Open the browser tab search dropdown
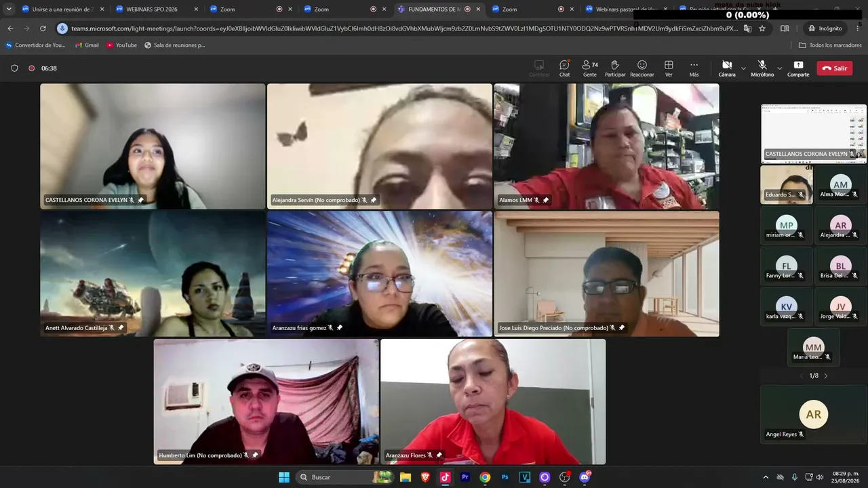The width and height of the screenshot is (868, 488). [x=9, y=9]
